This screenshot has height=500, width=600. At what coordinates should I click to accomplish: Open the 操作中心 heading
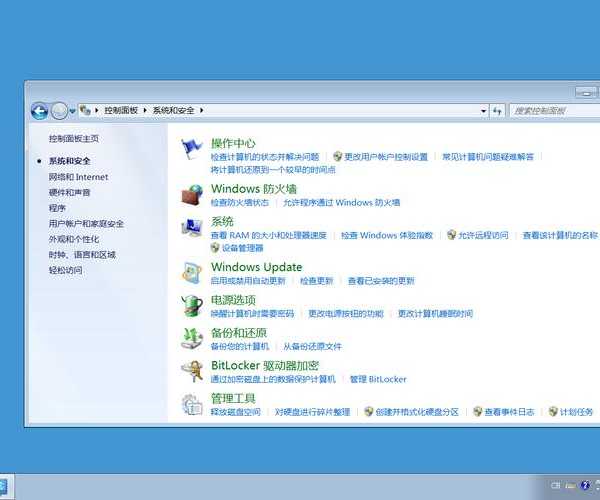point(233,143)
